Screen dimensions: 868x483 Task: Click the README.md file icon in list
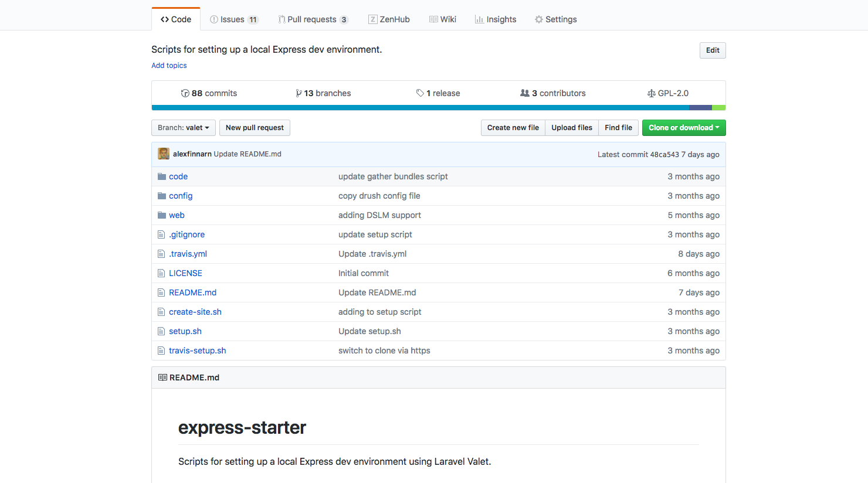[161, 292]
